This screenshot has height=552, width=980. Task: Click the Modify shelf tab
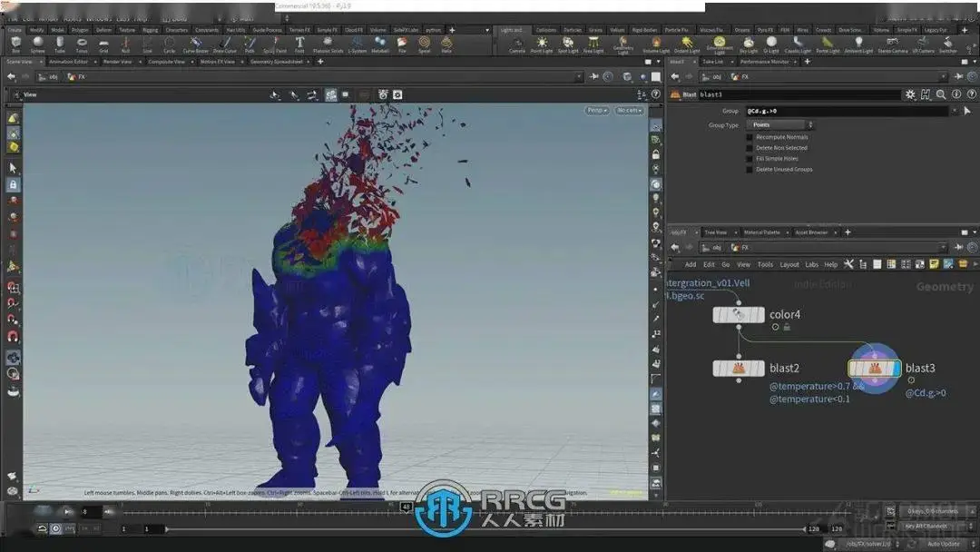37,29
